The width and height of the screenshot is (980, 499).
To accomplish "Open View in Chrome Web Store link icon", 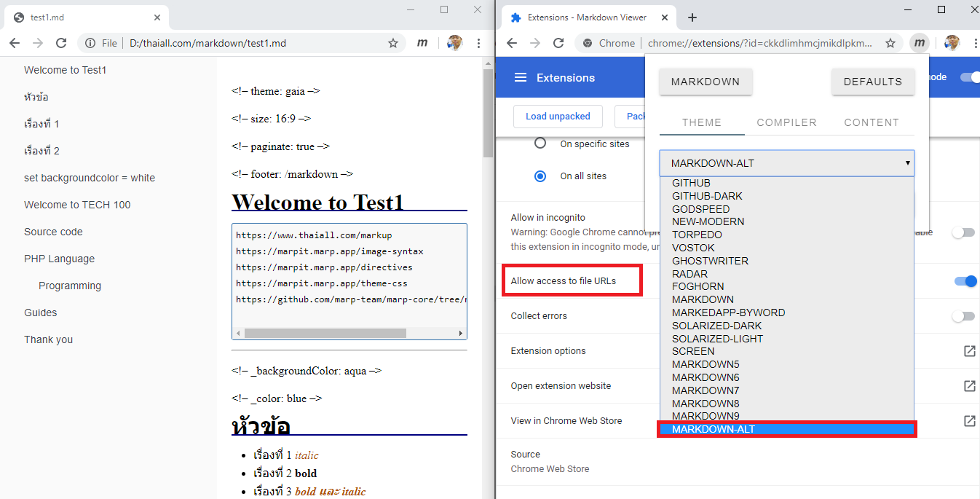I will (969, 421).
